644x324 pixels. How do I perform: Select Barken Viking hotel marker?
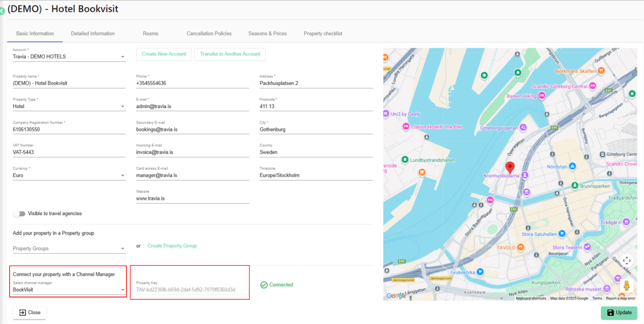click(542, 96)
